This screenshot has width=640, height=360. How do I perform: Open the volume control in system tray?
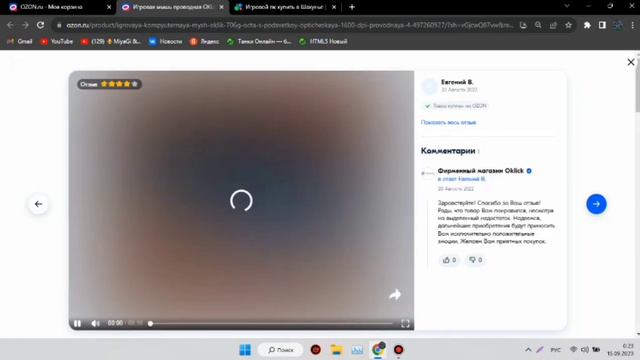point(584,350)
